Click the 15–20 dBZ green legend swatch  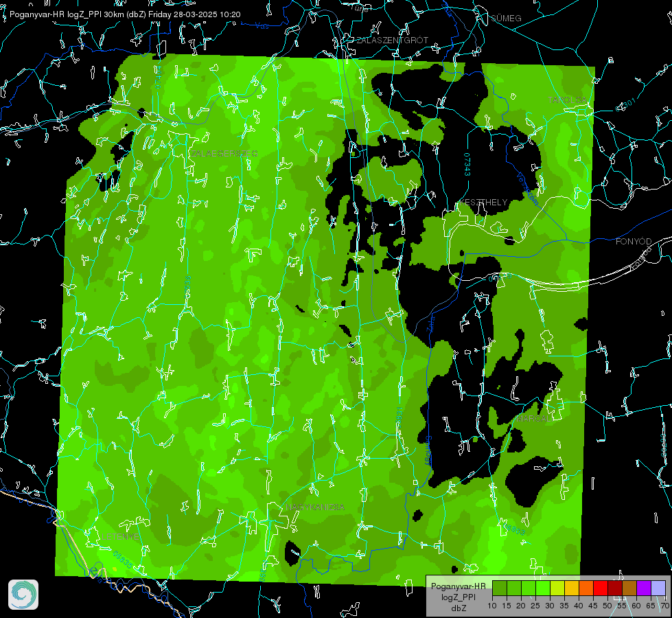514,588
